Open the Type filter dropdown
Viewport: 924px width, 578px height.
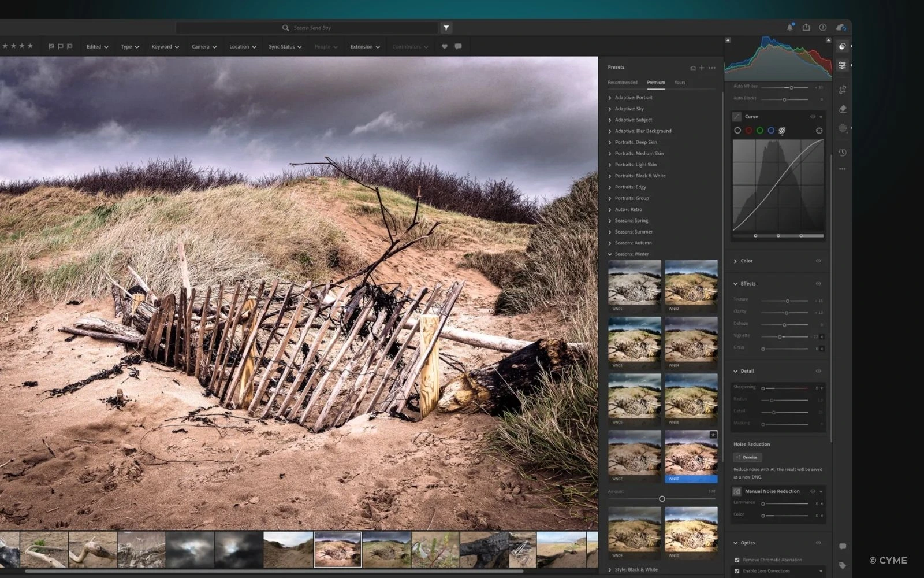[130, 47]
